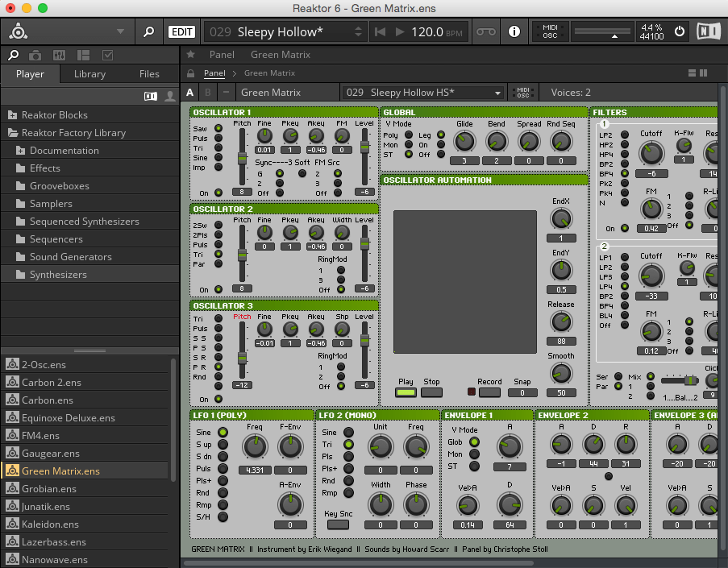Click the stacked view icon at the top right
This screenshot has width=728, height=568.
[692, 73]
